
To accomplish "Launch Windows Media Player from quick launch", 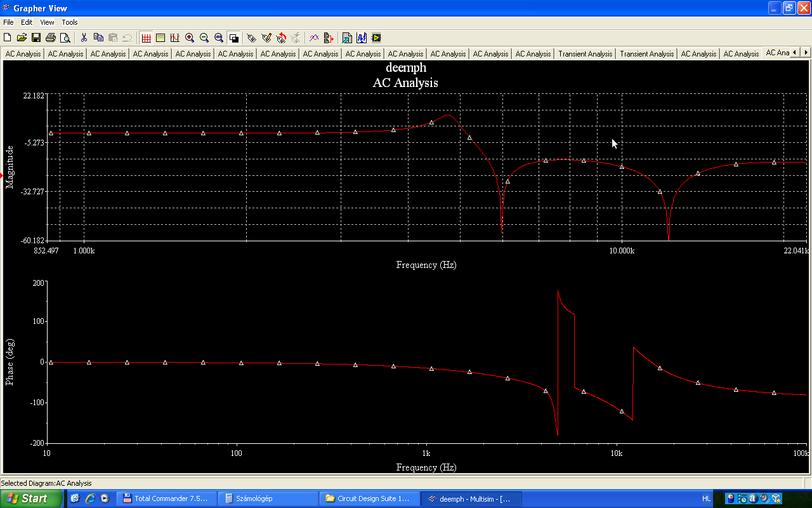I will 105,498.
